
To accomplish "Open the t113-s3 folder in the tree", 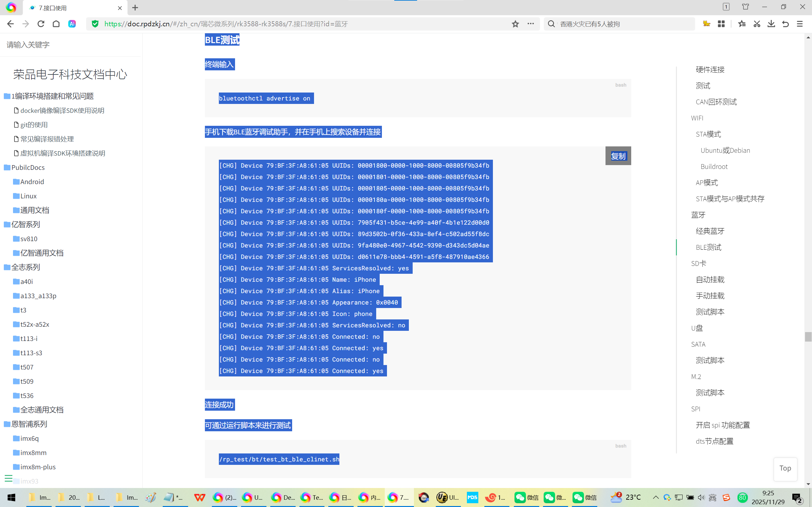I will (x=31, y=353).
